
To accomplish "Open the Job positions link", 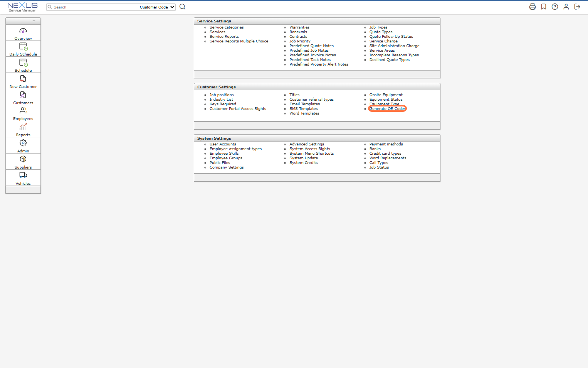I will (222, 95).
